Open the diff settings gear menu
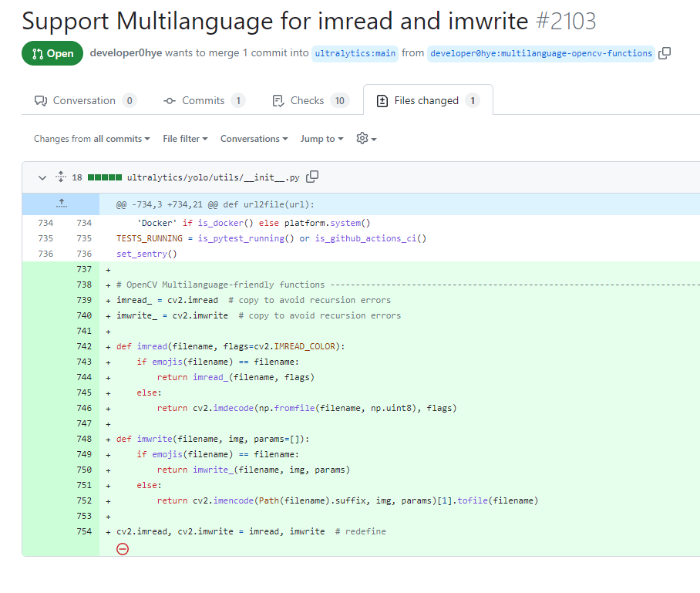The image size is (700, 593). [366, 139]
